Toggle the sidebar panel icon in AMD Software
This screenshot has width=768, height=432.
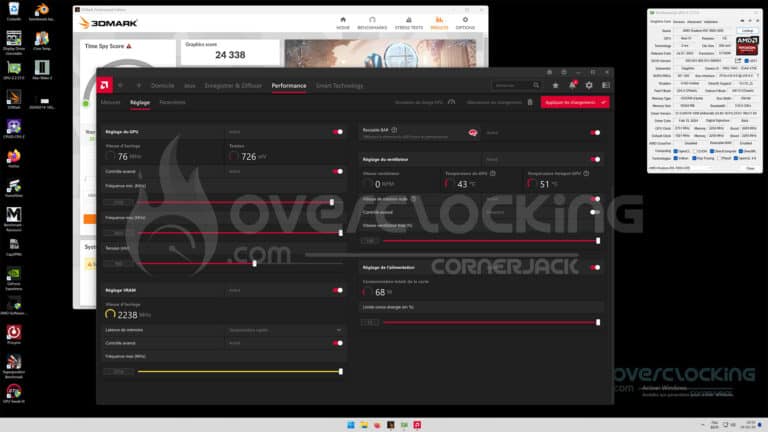coord(606,85)
